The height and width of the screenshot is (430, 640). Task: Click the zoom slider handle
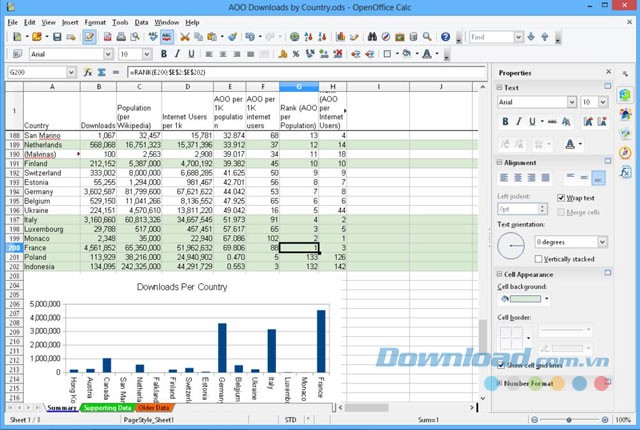(x=569, y=419)
